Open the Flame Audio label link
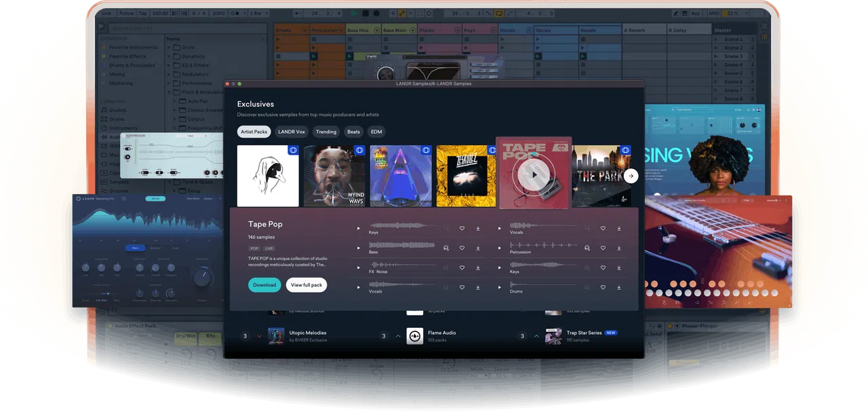Image resolution: width=868 pixels, height=412 pixels. point(442,333)
